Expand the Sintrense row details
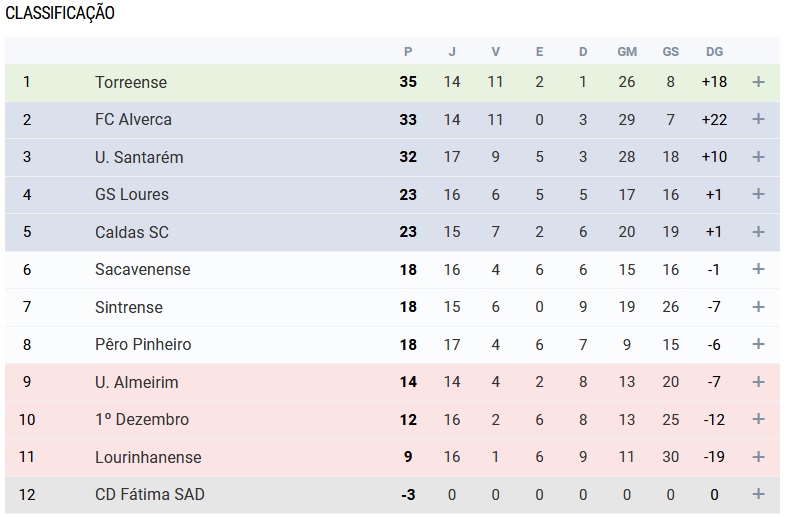787x517 pixels. 758,307
